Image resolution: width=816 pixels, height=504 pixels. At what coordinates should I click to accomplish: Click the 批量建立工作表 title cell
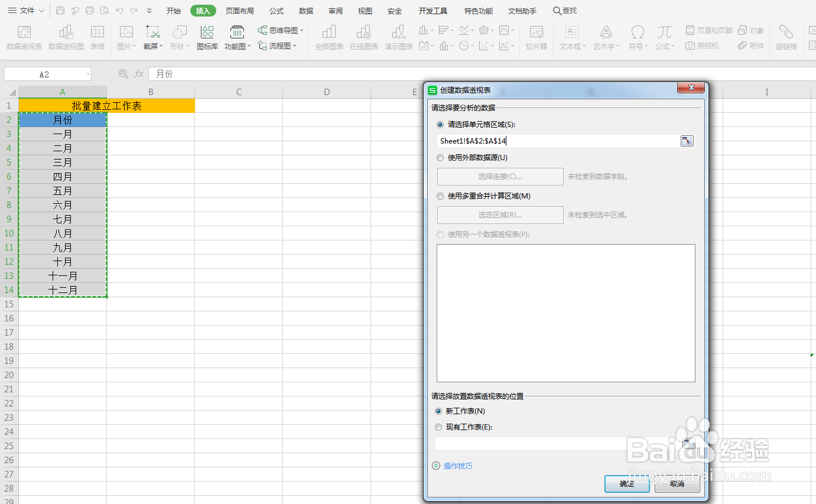pos(106,106)
